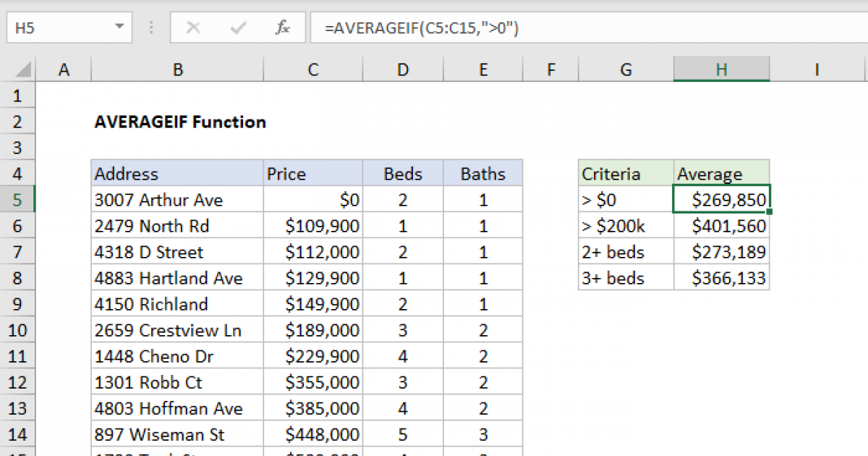
Task: Click the $448,000 price cell
Action: (x=313, y=434)
